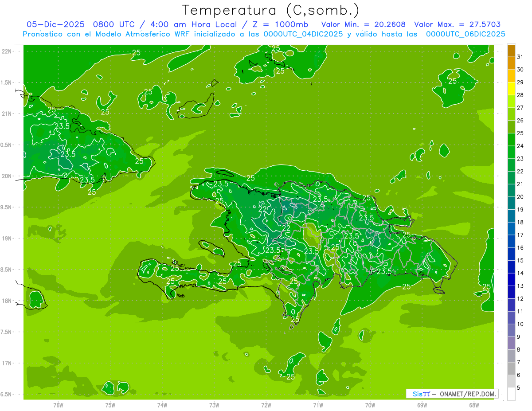532x411 pixels.
Task: Click the '74W' longitude axis label
Action: point(162,405)
